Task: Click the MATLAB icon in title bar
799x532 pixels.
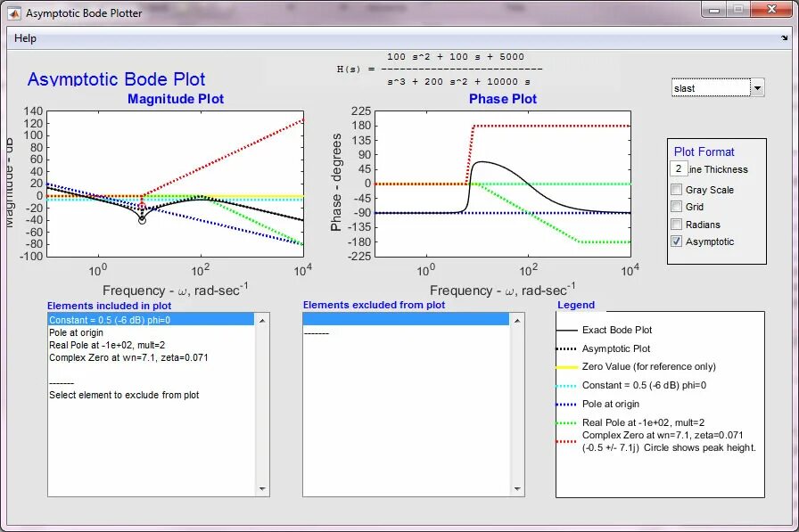Action: pos(14,13)
